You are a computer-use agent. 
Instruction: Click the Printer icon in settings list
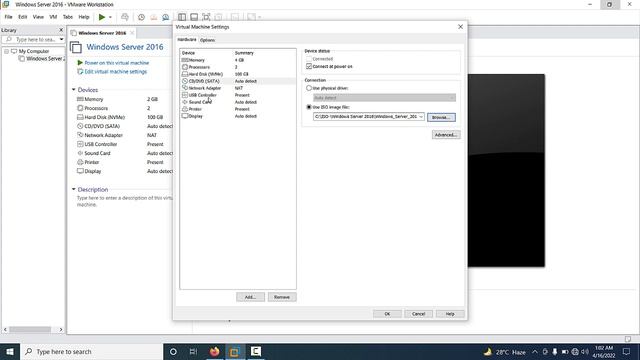pyautogui.click(x=184, y=109)
